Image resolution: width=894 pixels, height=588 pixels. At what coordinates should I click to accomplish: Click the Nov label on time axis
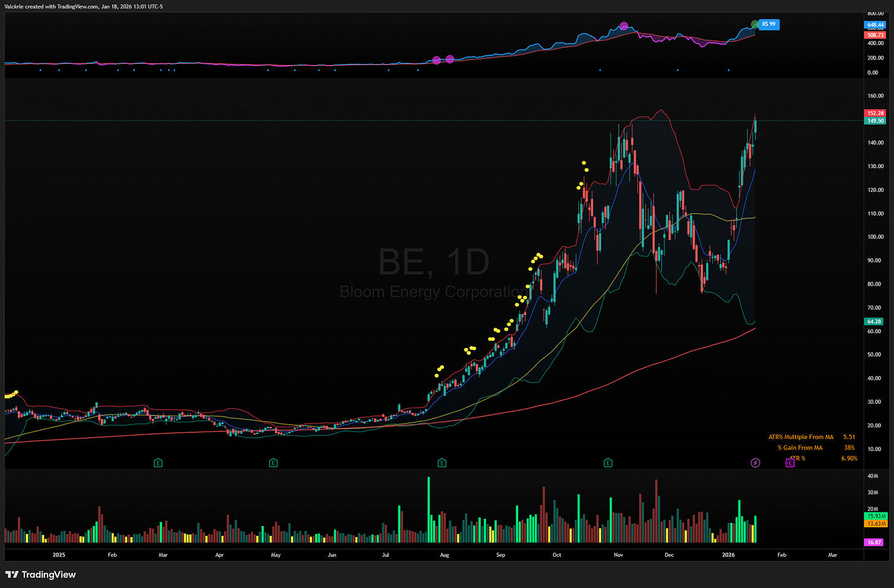point(618,555)
